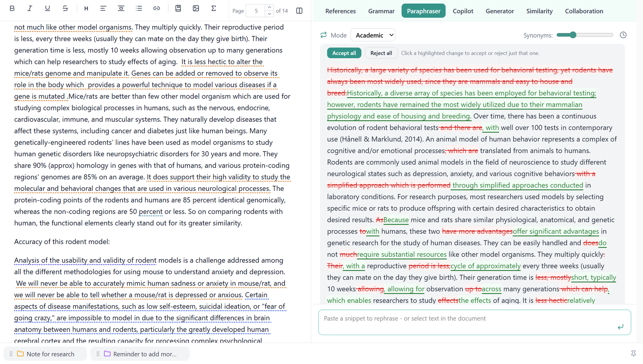Click inserted phrase 'cycle of approximately'

(485, 266)
